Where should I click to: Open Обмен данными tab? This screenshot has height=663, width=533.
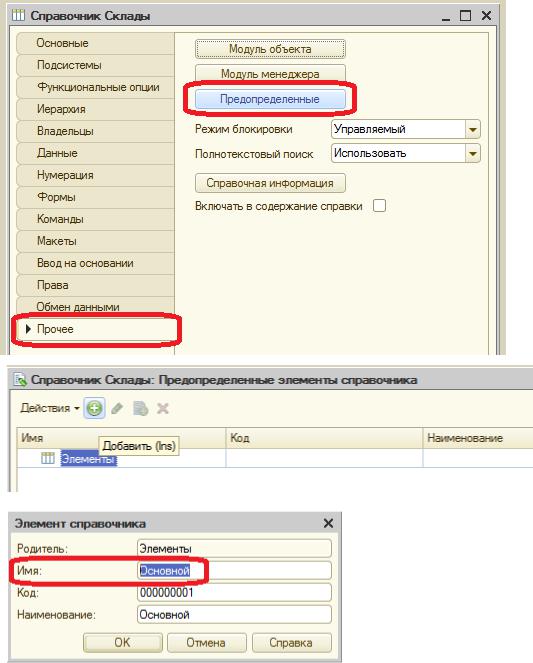[96, 307]
